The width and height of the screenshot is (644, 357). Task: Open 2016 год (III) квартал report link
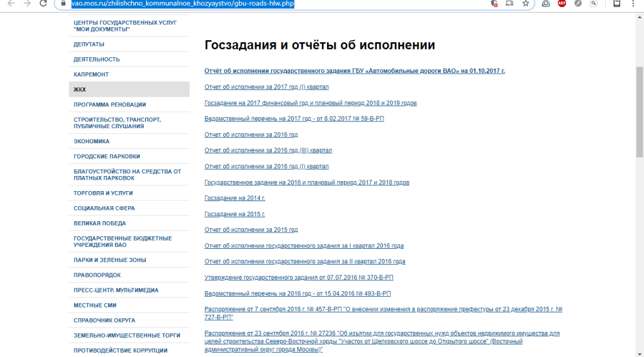click(x=268, y=150)
